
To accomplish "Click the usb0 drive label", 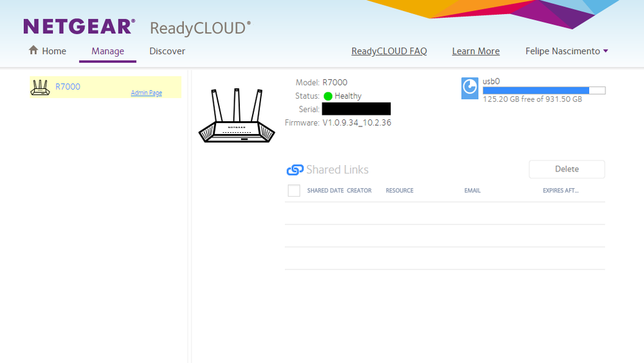I will tap(491, 81).
